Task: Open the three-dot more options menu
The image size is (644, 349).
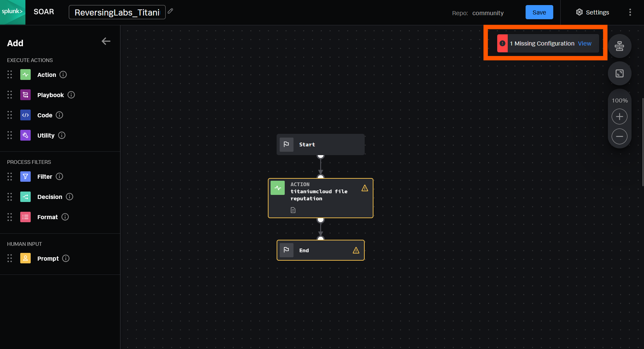Action: 630,12
